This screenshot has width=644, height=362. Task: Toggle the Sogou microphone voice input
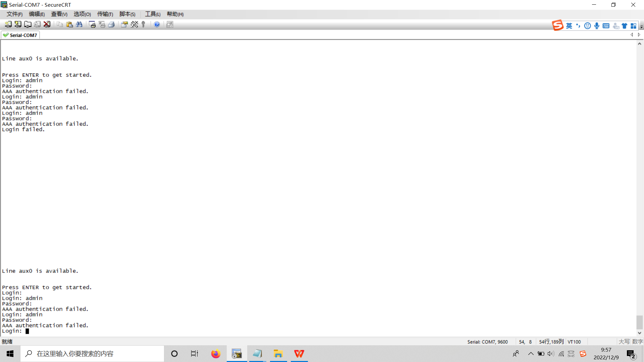(x=597, y=26)
